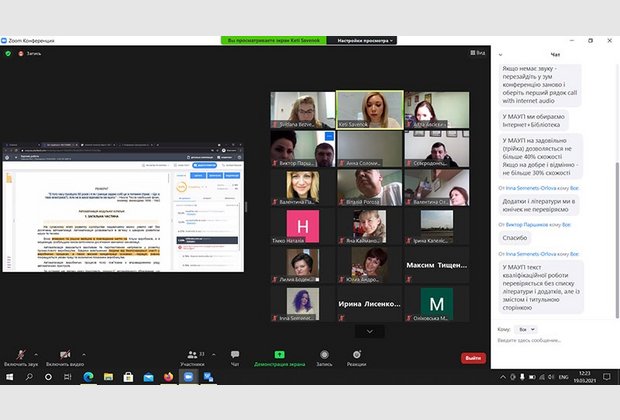Select Svitlana Bezve... video tile

click(x=303, y=110)
